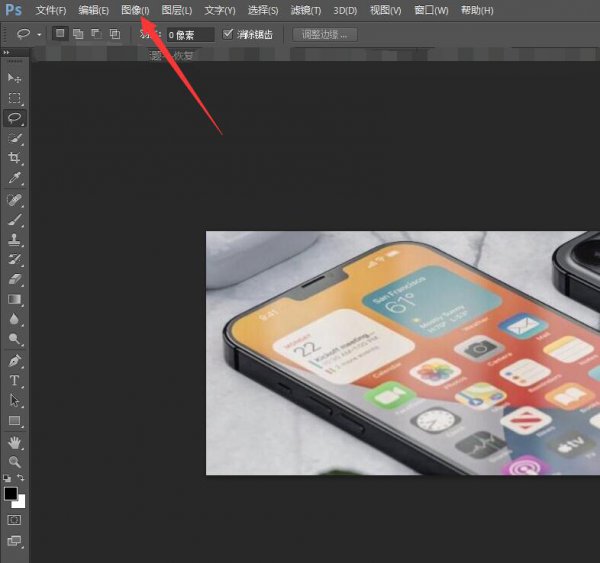Choose Intersect with Selection mode

point(114,34)
